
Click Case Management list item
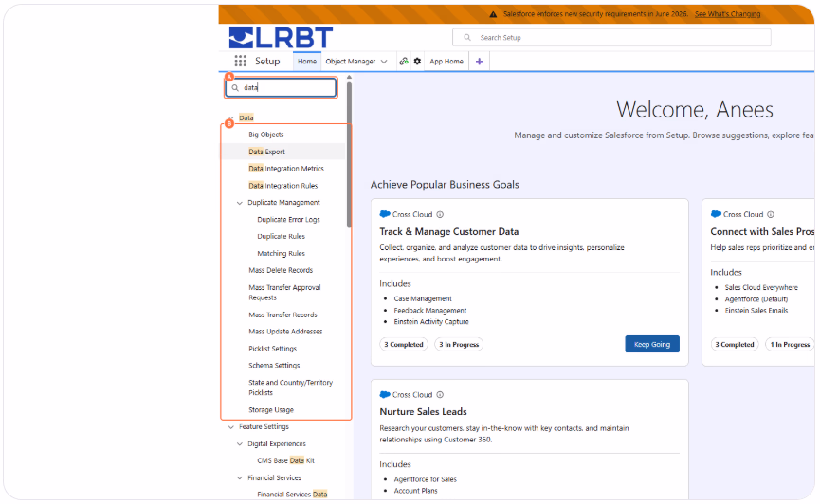423,299
